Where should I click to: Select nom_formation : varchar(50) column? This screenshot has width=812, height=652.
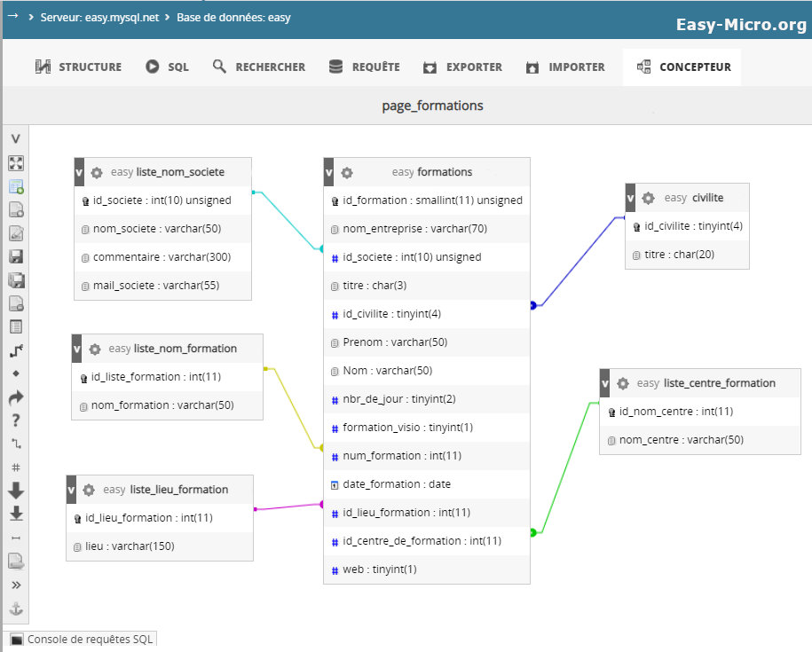(x=167, y=405)
